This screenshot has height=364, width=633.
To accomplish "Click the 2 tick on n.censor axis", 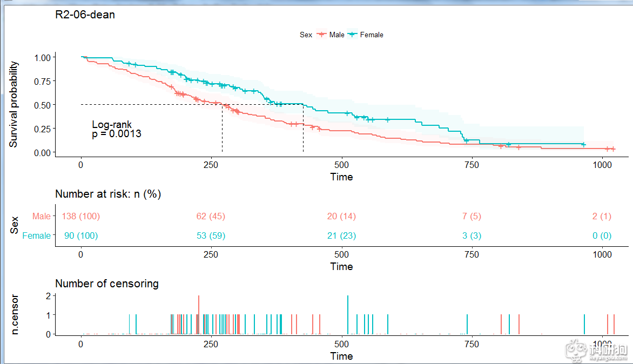I will pos(49,296).
